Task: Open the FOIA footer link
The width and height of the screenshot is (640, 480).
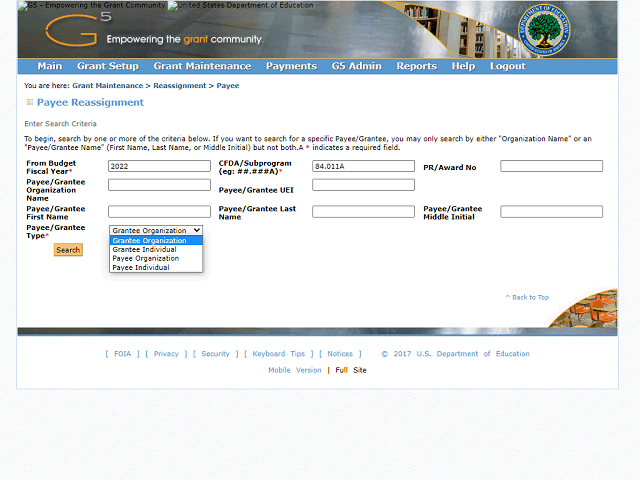Action: [122, 354]
